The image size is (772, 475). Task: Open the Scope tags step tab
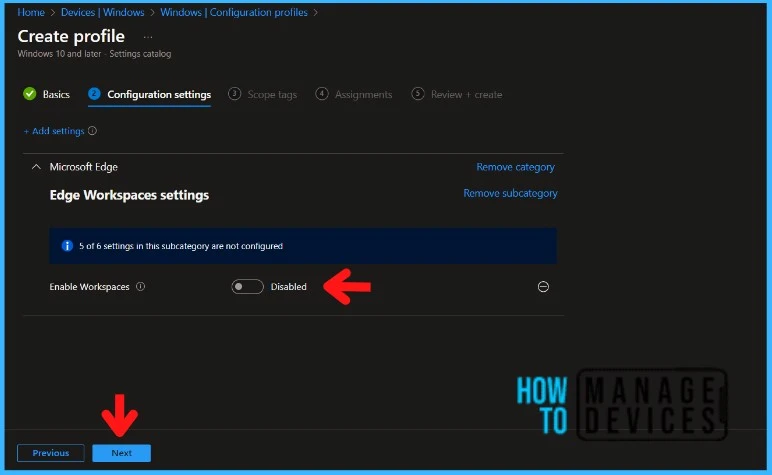262,95
